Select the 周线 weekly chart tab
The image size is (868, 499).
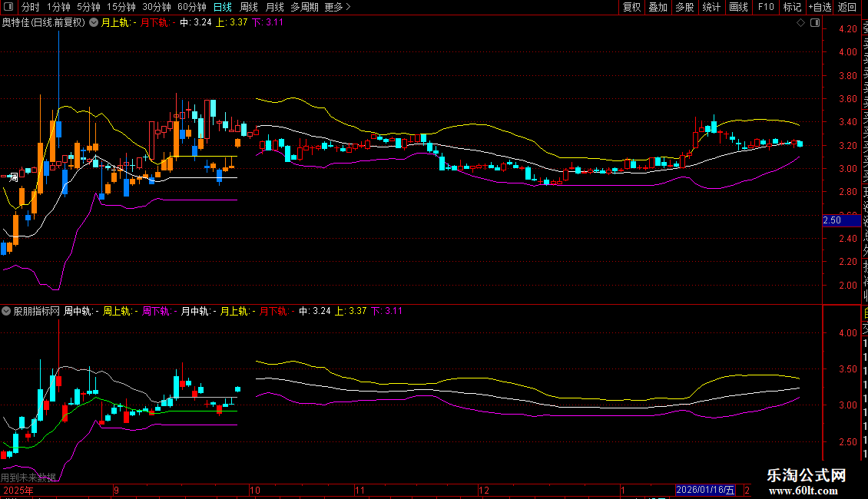point(249,7)
